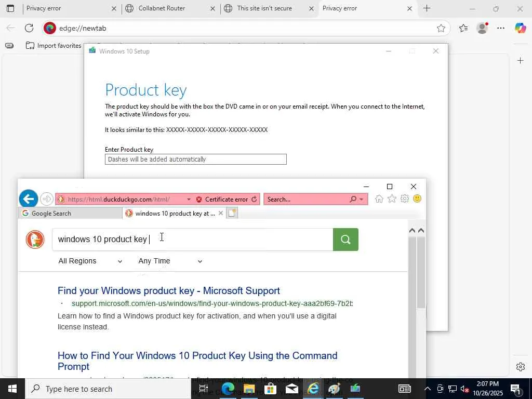Close the windows 10 product key IE tab
The width and height of the screenshot is (532, 399).
(x=221, y=213)
